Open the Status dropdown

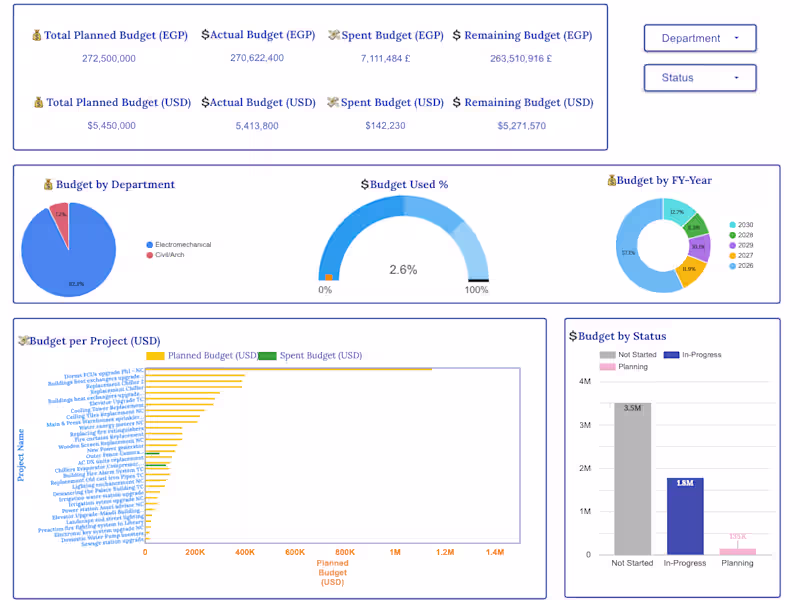pos(699,77)
